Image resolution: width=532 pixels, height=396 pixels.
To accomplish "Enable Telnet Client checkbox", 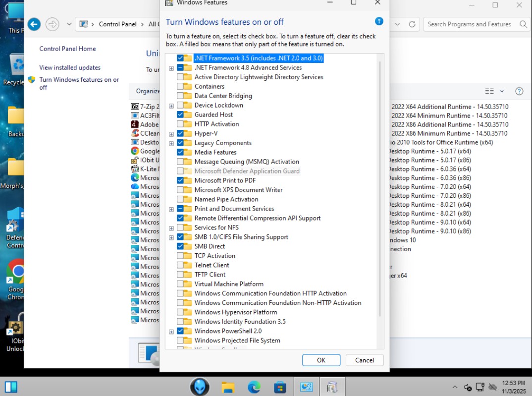I will pos(180,265).
